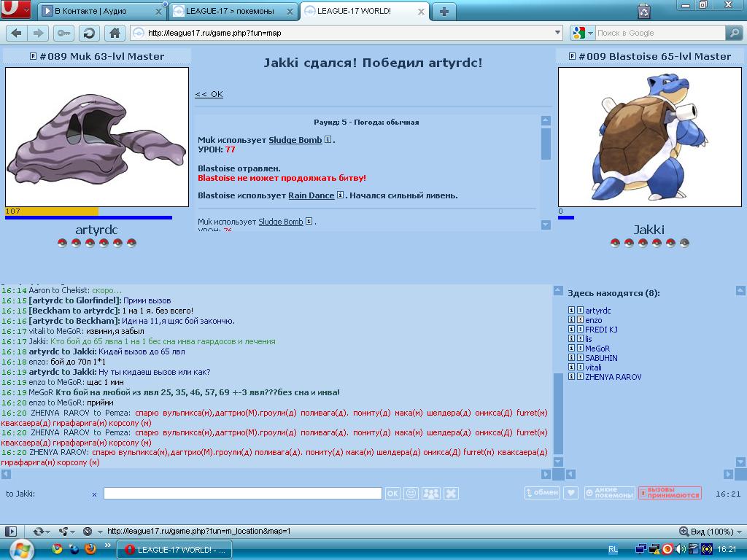Click the exclamation icon next to enzo
747x560 pixels.
coord(580,319)
